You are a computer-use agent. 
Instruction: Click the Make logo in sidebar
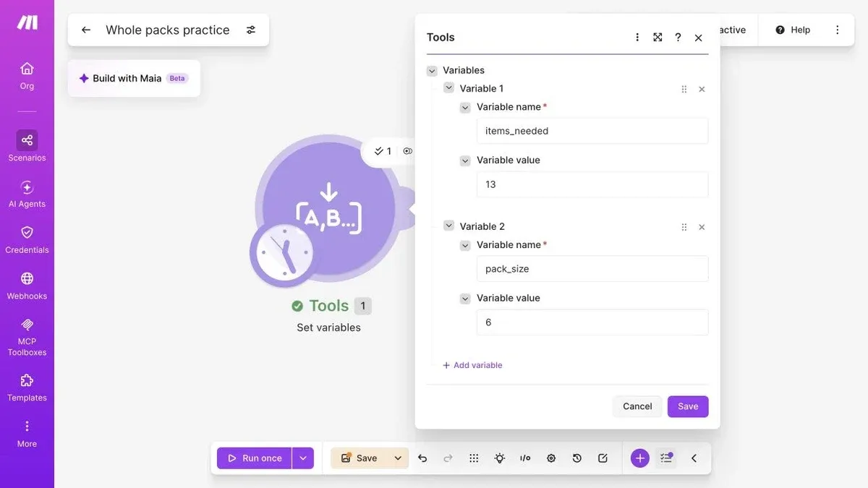(27, 22)
